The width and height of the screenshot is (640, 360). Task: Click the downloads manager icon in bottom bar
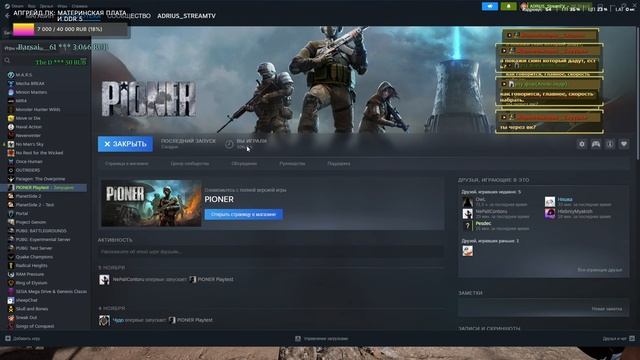[x=298, y=338]
